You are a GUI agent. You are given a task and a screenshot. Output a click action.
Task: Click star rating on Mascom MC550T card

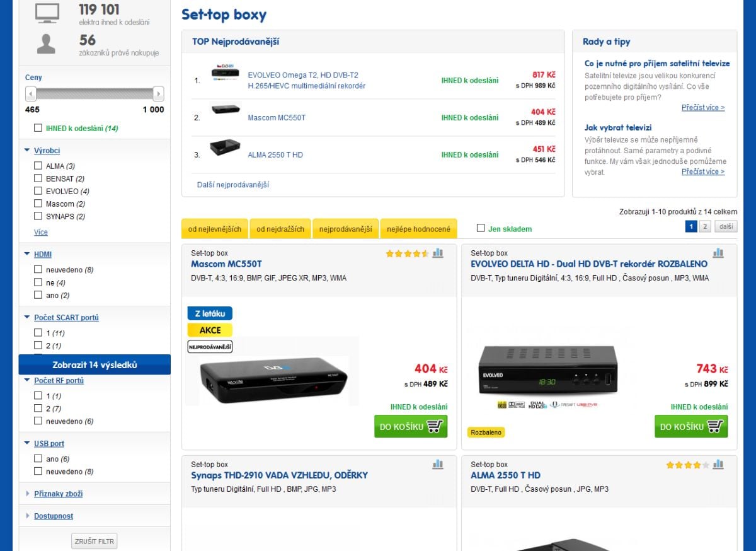(407, 253)
